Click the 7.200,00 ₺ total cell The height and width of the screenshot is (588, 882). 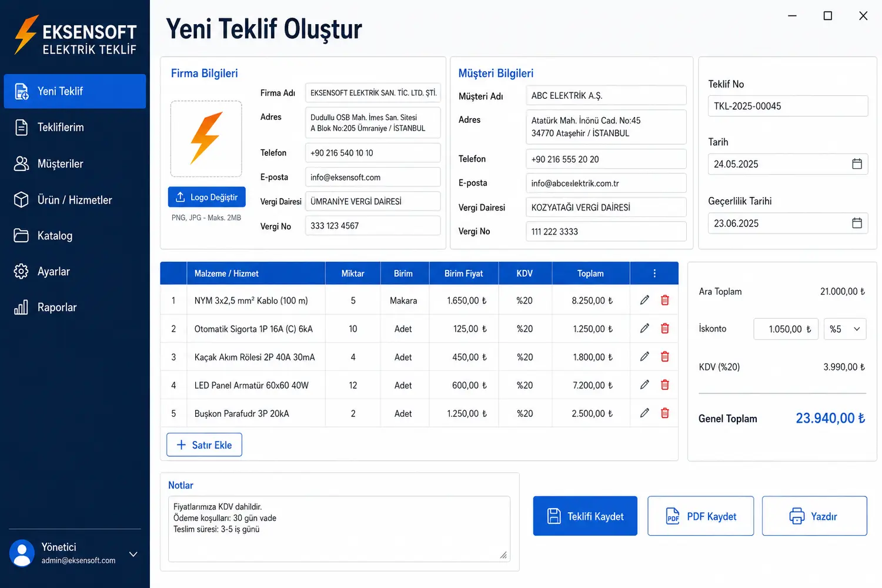tap(592, 385)
